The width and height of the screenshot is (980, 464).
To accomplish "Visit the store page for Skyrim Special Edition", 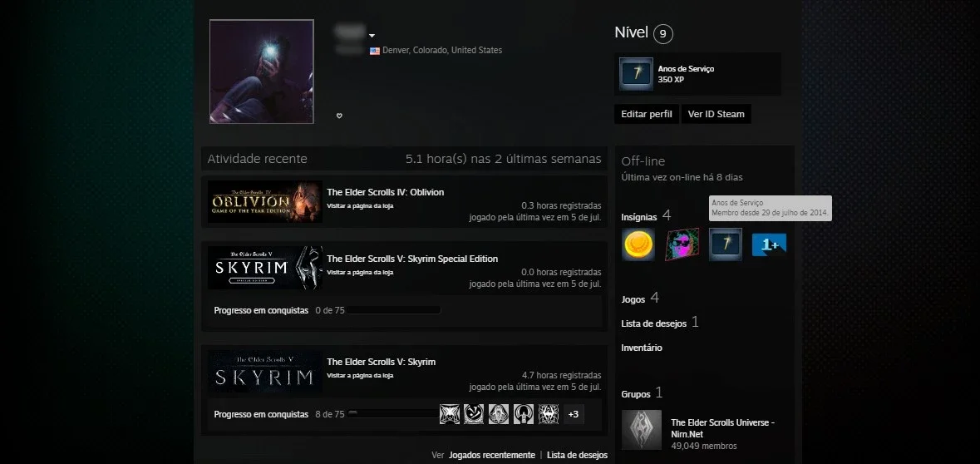I will tap(360, 272).
